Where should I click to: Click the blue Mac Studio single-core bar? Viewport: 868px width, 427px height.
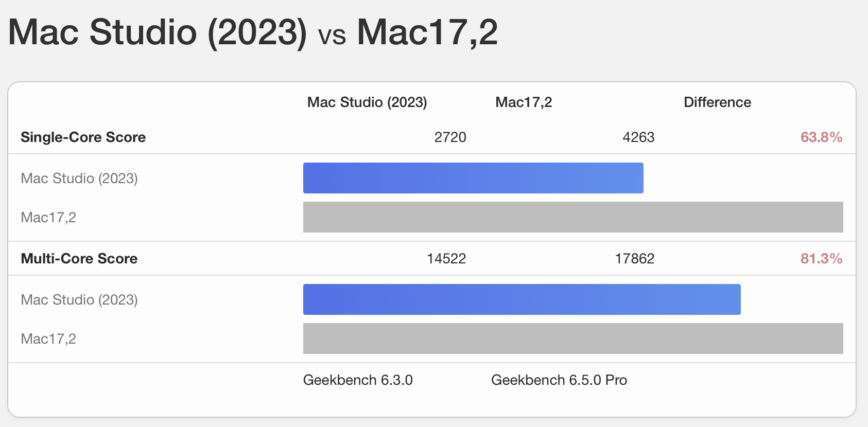[x=473, y=178]
